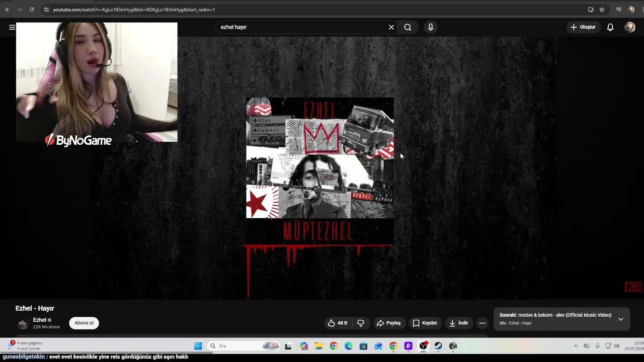
Task: Open Microsoft Edge from the taskbar
Action: pos(349,346)
